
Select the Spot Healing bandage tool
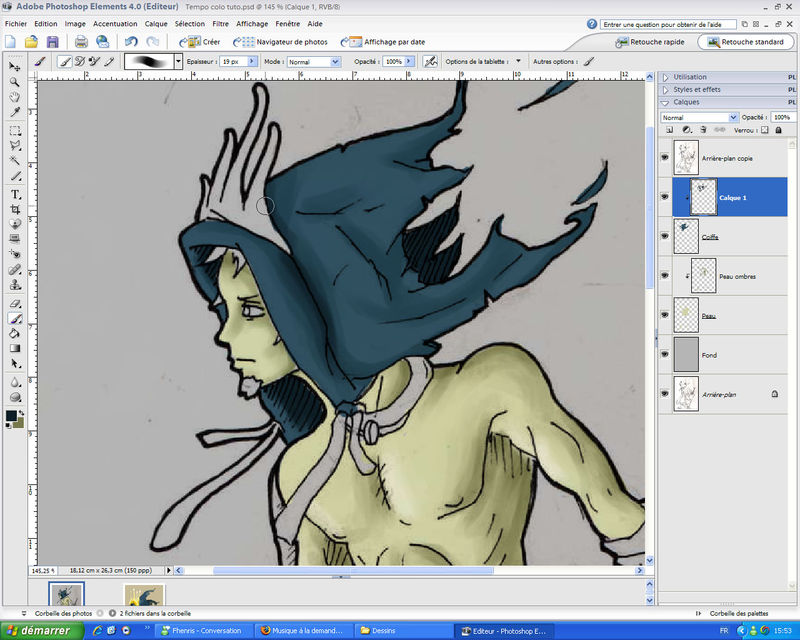tap(15, 269)
